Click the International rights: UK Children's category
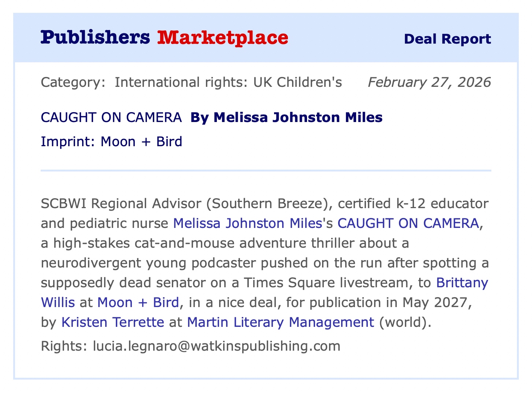Screen dimensions: 532x395 [x=228, y=82]
